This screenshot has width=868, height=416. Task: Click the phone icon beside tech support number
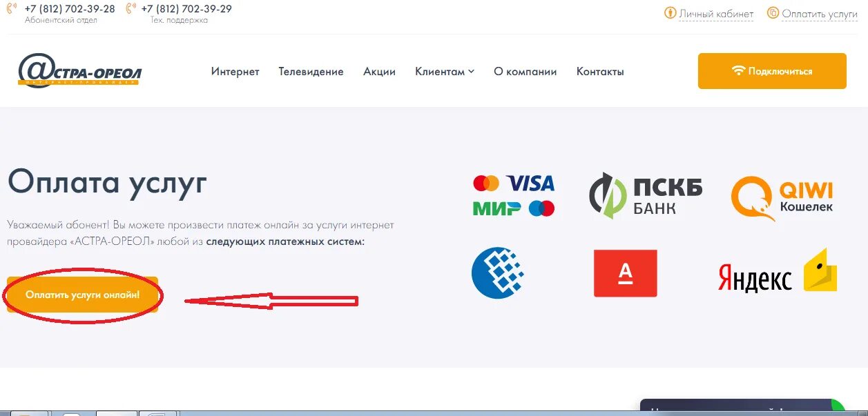(x=131, y=9)
